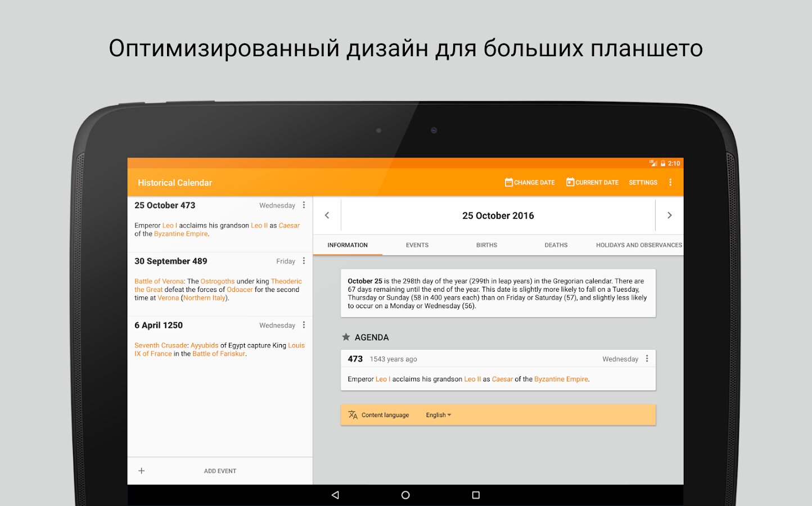Screen dimensions: 812x506
Task: Select the 30 September 489 event heading
Action: click(x=171, y=261)
